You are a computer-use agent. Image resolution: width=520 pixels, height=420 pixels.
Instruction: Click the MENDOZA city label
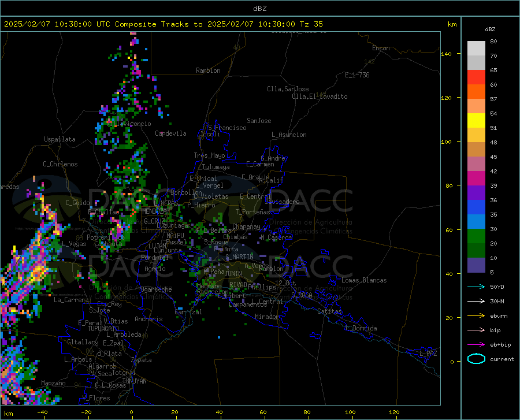pos(154,211)
